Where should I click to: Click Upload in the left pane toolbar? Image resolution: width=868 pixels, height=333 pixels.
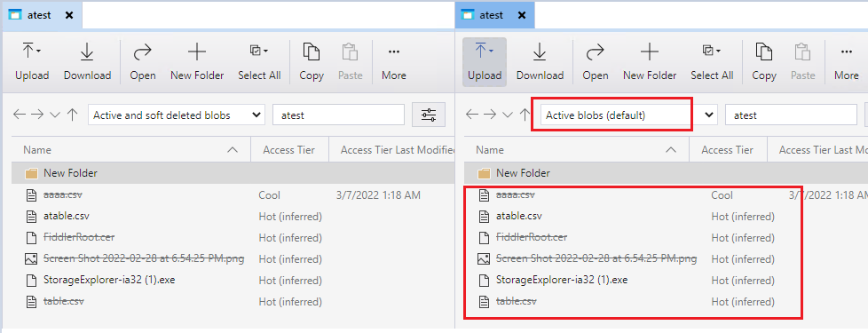(x=32, y=62)
